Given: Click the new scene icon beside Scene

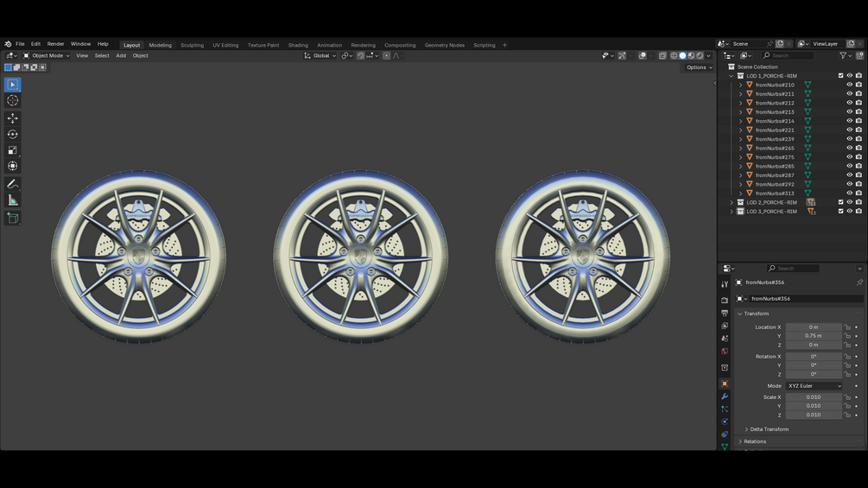Looking at the screenshot, I should pos(779,44).
